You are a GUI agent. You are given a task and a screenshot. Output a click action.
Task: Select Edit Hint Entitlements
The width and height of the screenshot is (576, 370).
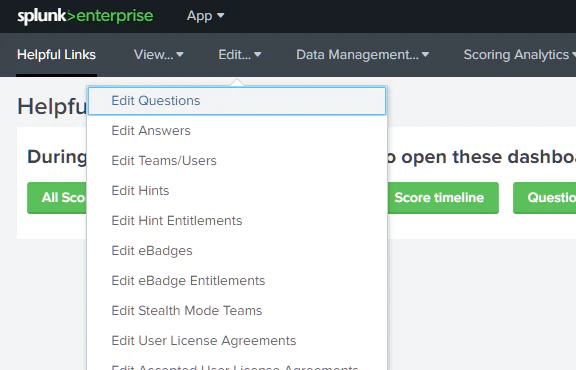(x=237, y=220)
